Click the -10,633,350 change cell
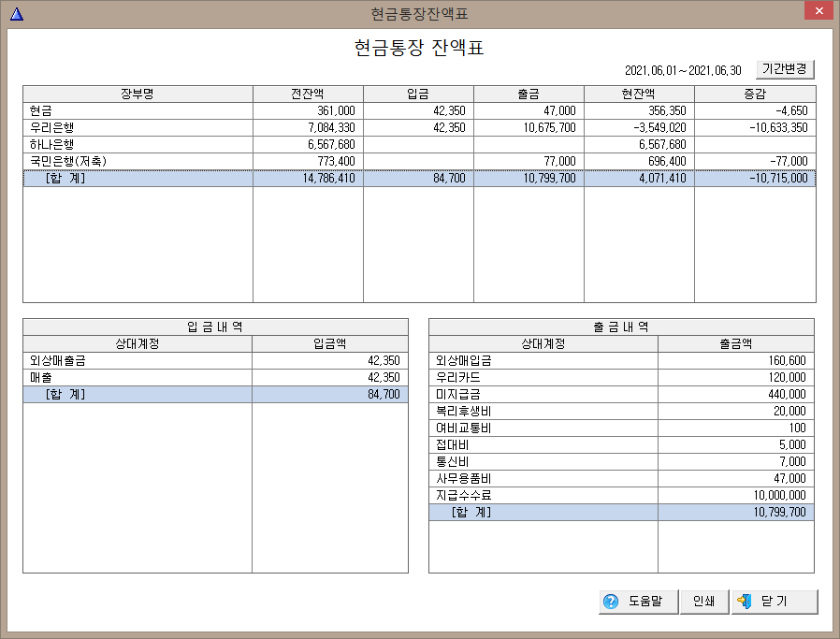 point(756,127)
